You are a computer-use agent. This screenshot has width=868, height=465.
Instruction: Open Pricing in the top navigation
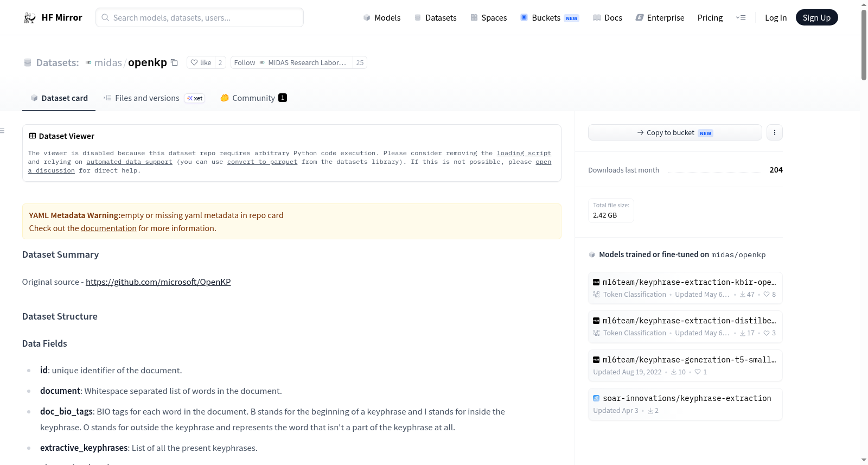(710, 17)
